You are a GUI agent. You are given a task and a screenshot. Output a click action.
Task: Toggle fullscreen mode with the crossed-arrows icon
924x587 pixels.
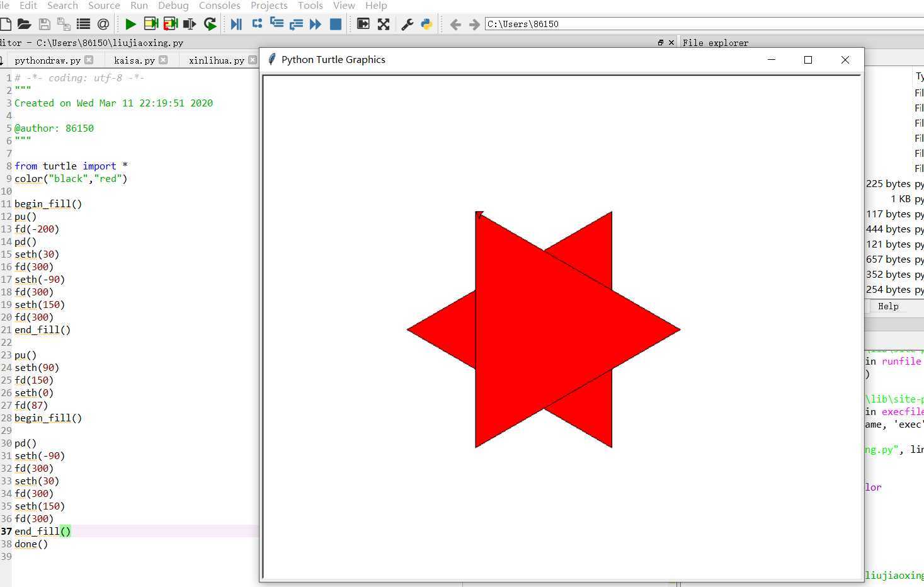(x=383, y=24)
